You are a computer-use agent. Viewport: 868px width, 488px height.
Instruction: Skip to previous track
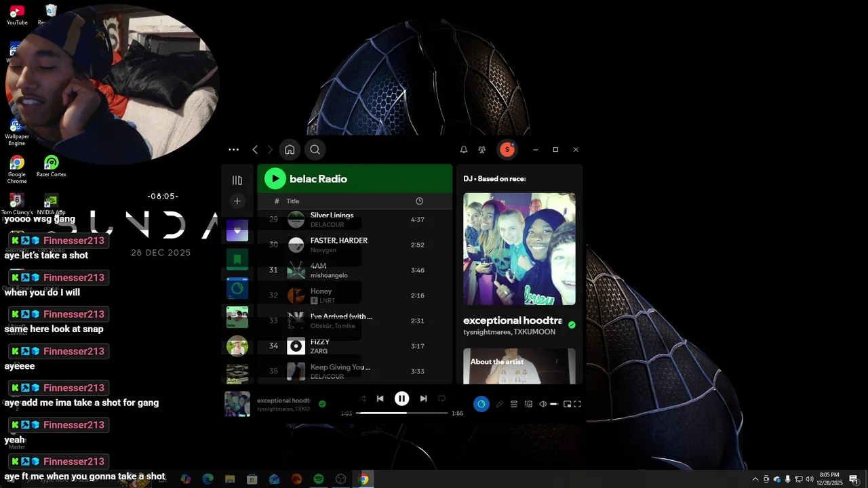[380, 399]
